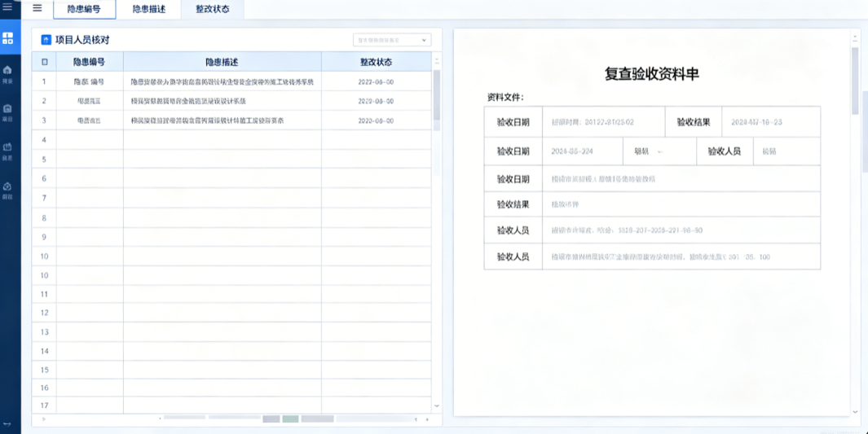868x434 pixels.
Task: Click the 隐患编号 cell of row 1
Action: (90, 81)
